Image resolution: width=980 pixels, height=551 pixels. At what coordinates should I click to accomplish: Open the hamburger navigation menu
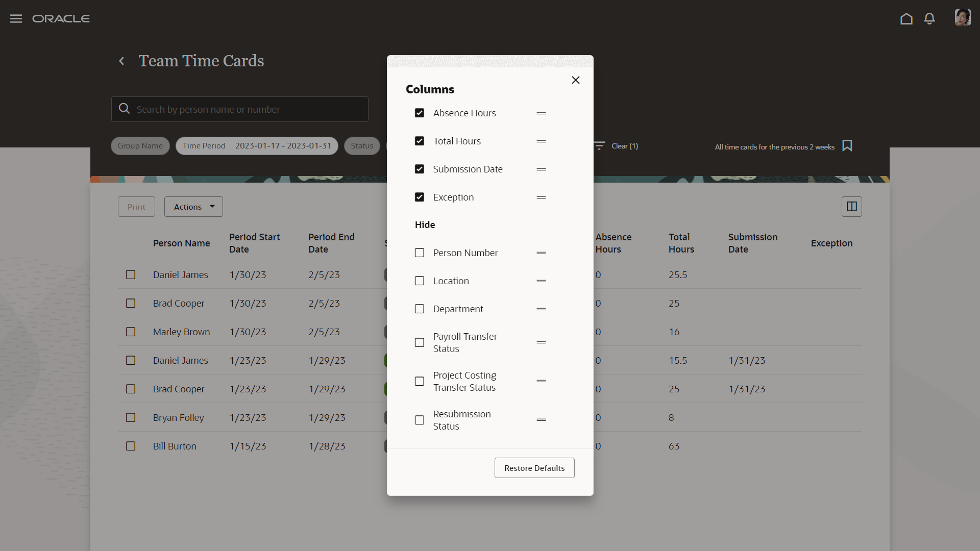pyautogui.click(x=16, y=19)
